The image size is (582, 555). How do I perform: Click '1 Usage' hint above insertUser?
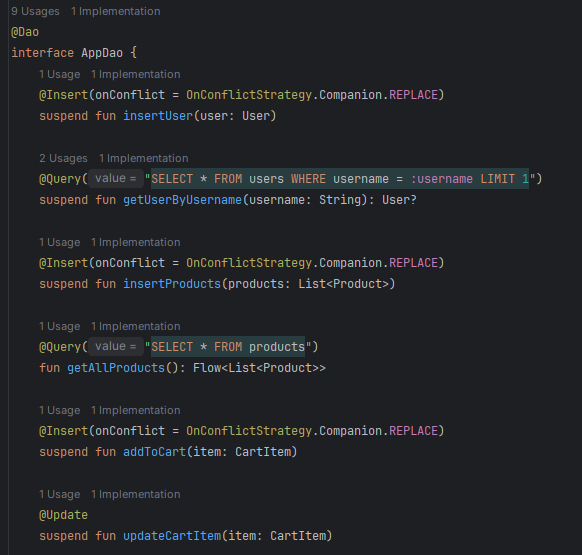coord(60,74)
